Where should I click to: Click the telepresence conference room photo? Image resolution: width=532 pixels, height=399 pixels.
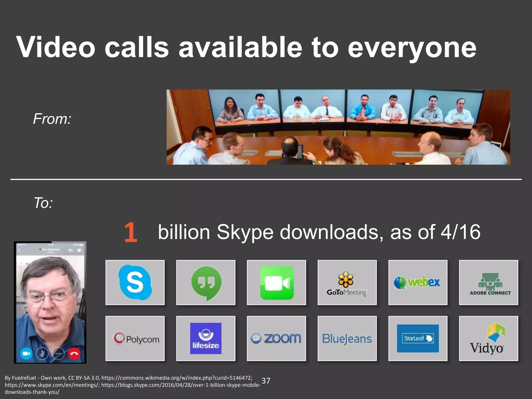338,127
